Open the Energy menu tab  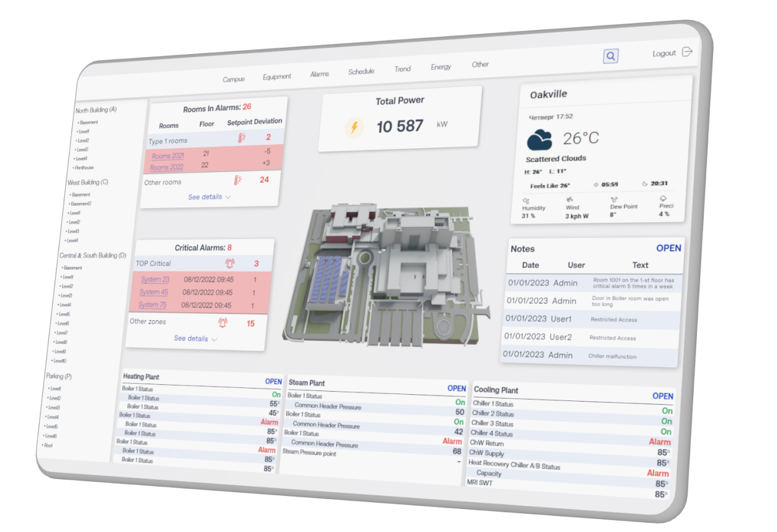point(441,67)
